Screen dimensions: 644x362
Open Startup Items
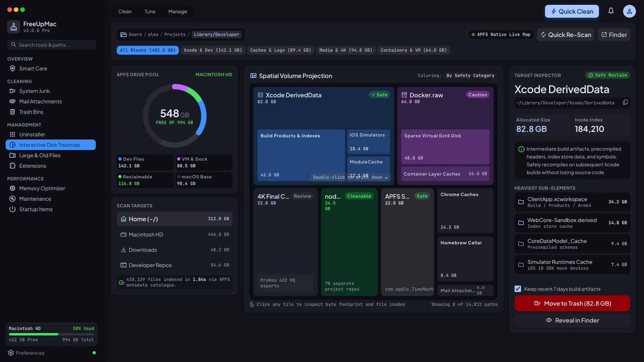(x=51, y=209)
